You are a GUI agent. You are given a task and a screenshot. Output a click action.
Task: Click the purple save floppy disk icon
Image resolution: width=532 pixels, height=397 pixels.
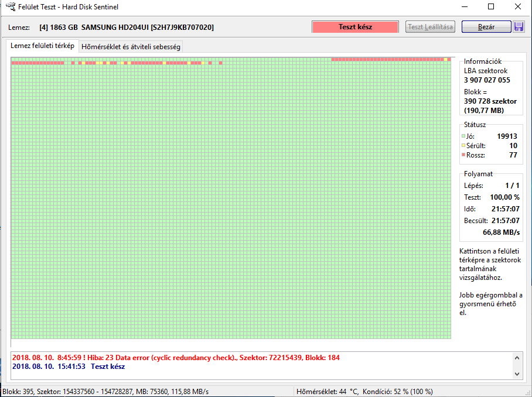(519, 27)
